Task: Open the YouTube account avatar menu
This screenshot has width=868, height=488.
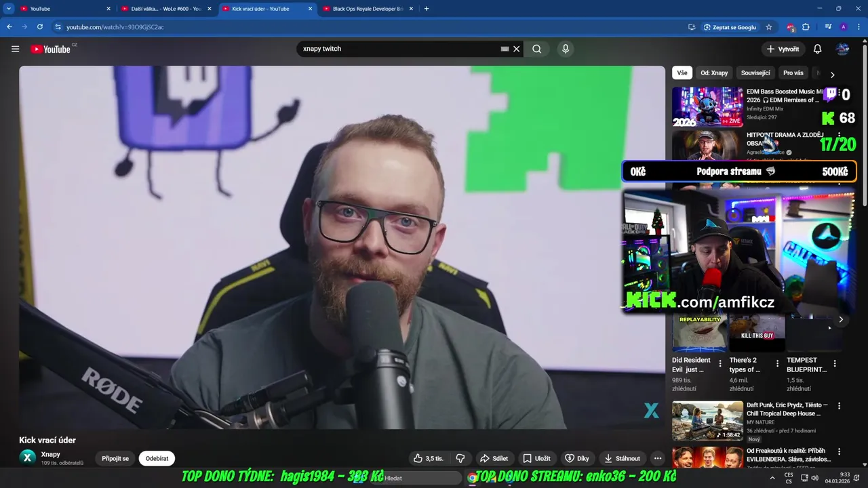Action: tap(842, 49)
